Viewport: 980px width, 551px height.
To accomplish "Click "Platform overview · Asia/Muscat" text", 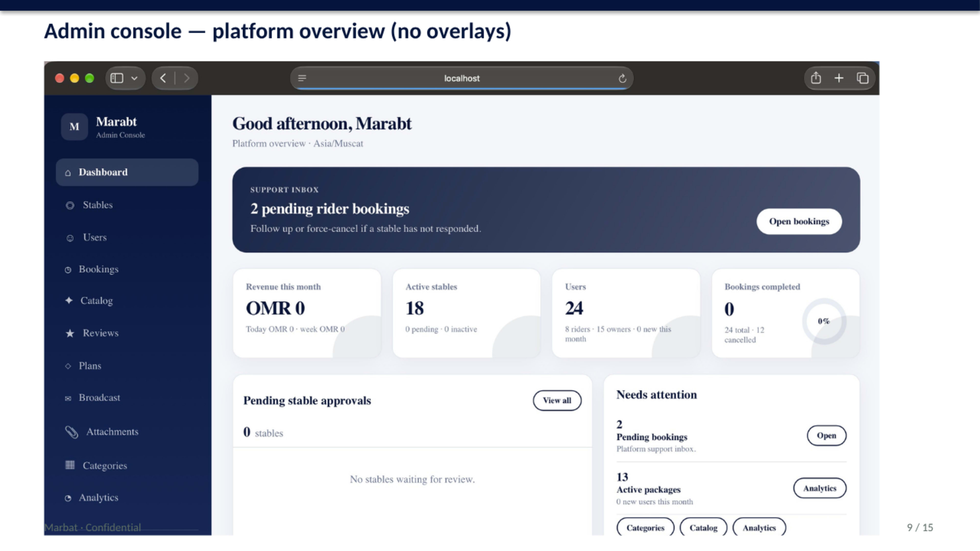I will click(x=298, y=143).
